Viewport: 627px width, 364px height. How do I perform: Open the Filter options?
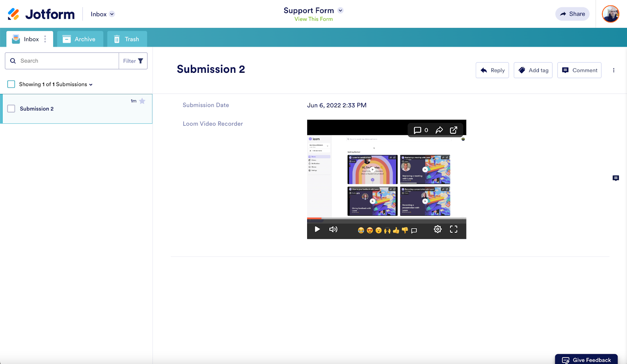pos(133,61)
